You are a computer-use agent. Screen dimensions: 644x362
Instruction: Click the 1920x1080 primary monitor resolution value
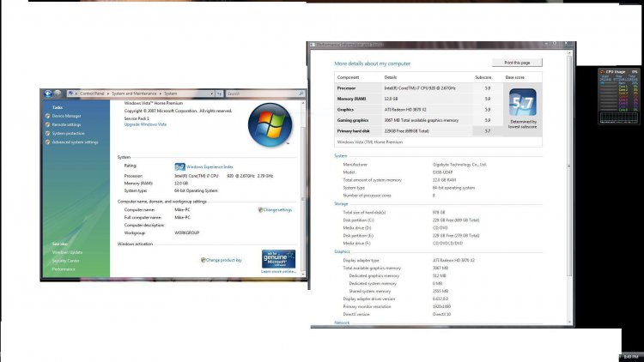point(441,306)
